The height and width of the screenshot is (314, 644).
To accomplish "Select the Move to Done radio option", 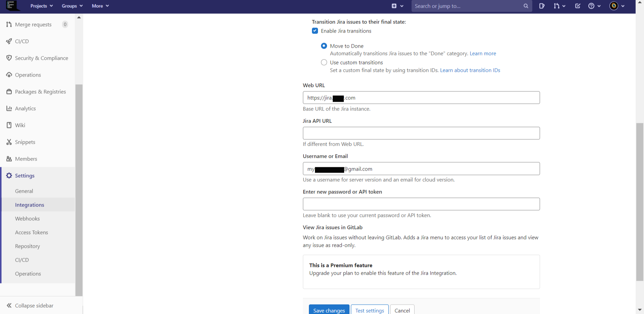I will [324, 46].
